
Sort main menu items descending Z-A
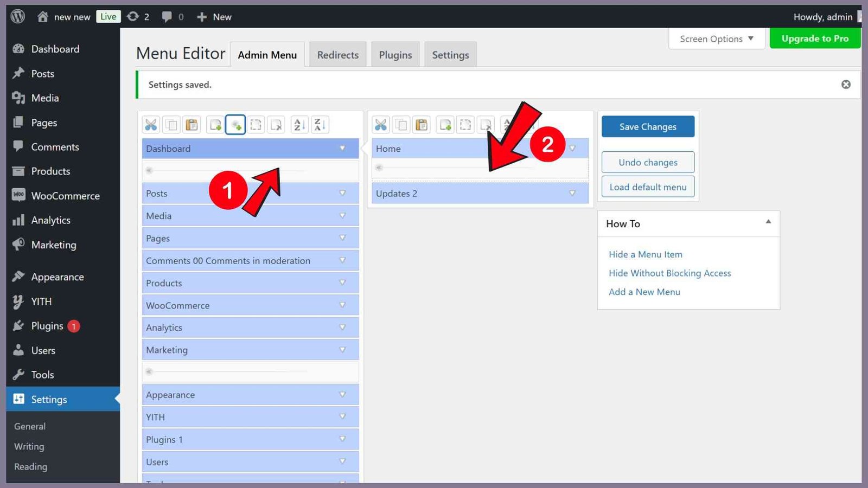(x=320, y=125)
